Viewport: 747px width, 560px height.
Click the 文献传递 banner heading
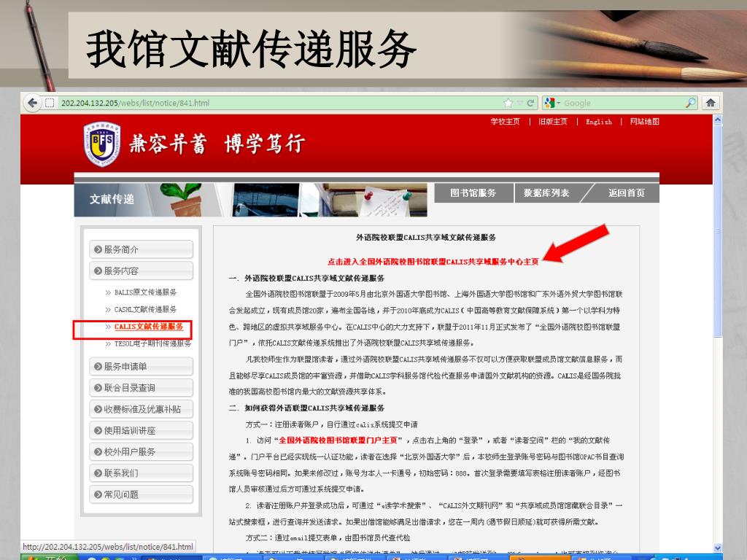112,199
